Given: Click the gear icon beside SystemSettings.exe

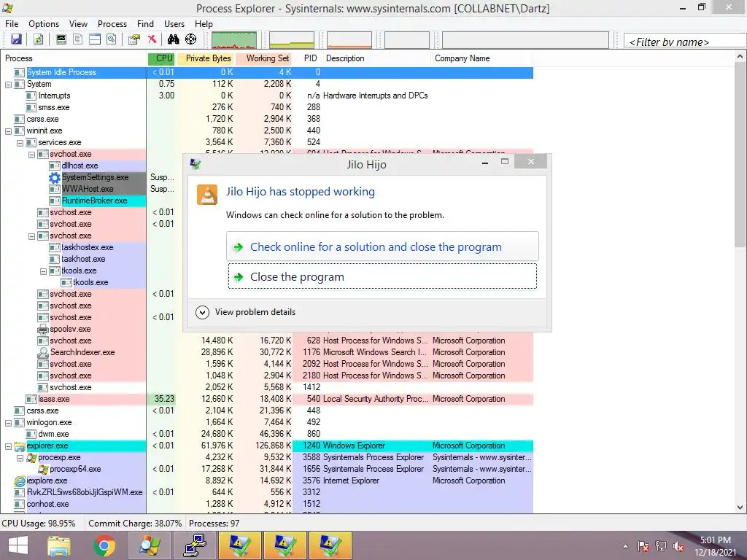Looking at the screenshot, I should click(55, 178).
